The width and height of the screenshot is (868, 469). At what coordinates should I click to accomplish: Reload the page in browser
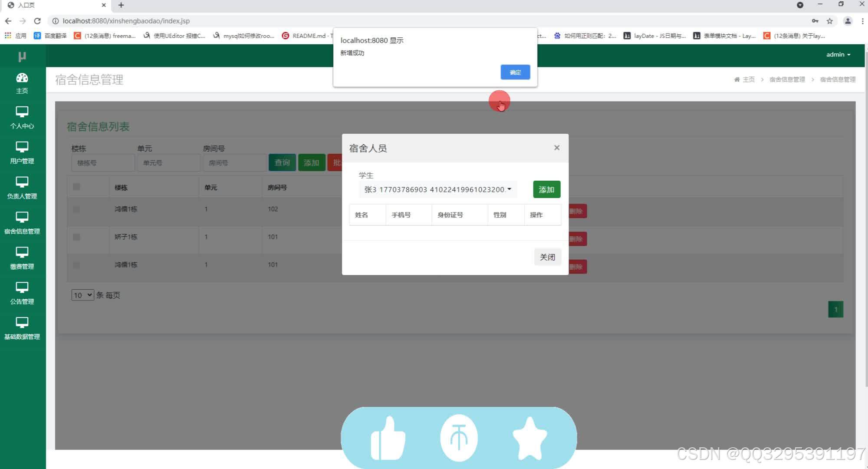37,21
